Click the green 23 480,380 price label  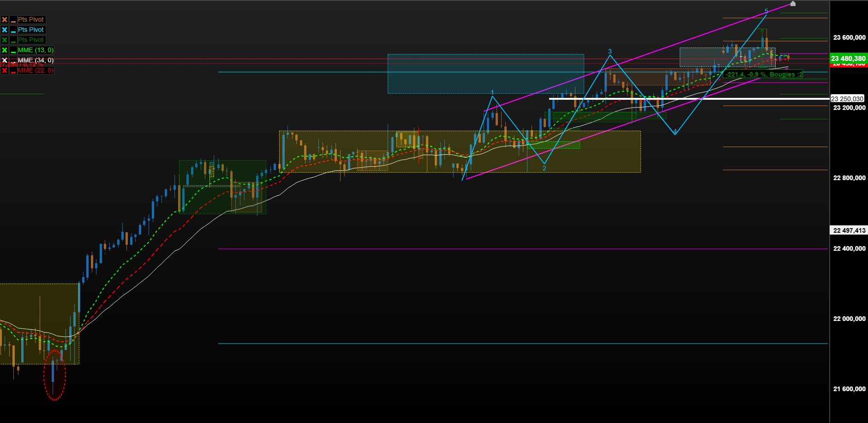point(849,58)
